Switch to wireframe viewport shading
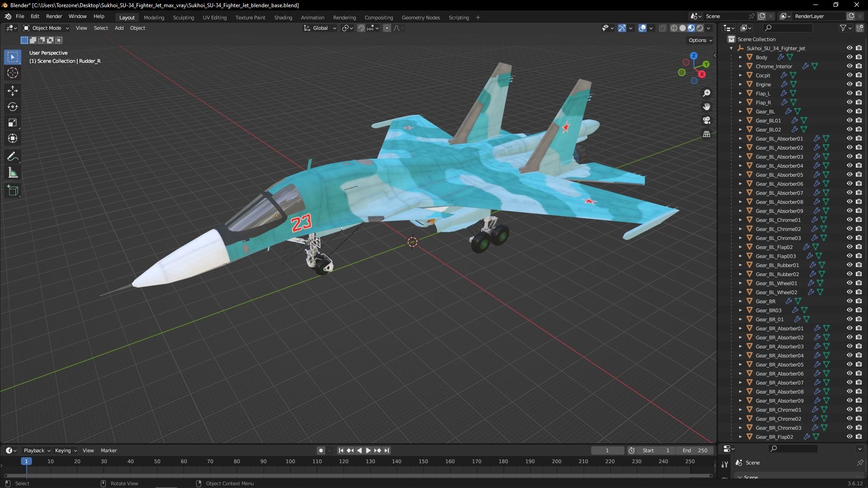 click(674, 28)
